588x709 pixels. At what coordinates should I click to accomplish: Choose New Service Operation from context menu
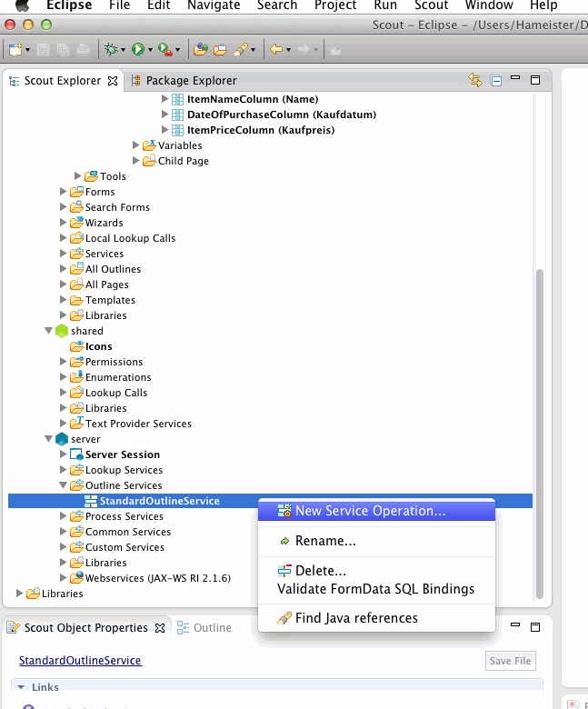point(370,511)
